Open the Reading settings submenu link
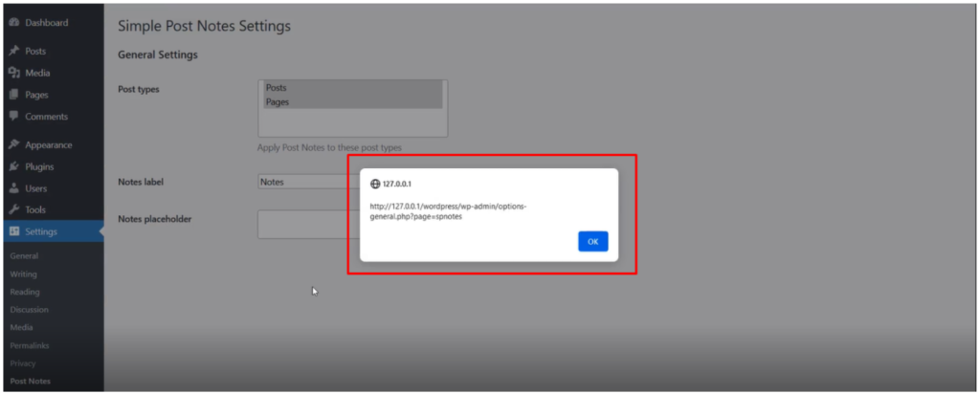The width and height of the screenshot is (980, 394). tap(25, 292)
